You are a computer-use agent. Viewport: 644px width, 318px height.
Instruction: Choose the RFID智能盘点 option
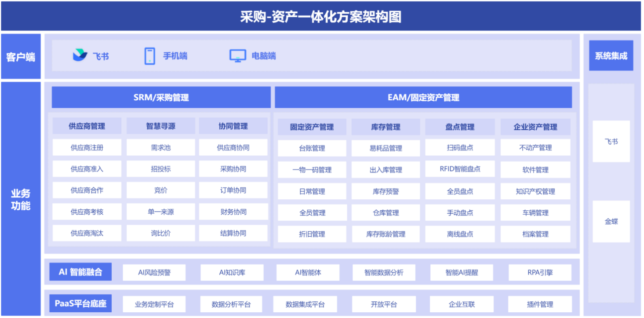(460, 169)
